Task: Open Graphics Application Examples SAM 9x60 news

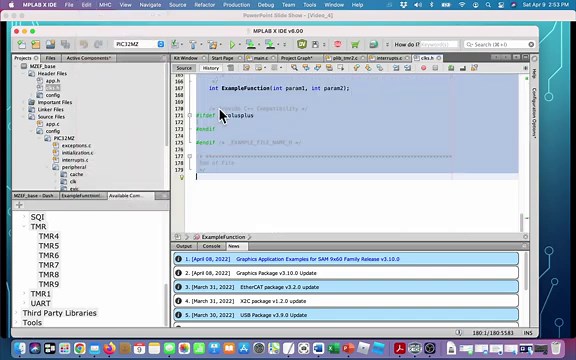Action: click(346, 259)
